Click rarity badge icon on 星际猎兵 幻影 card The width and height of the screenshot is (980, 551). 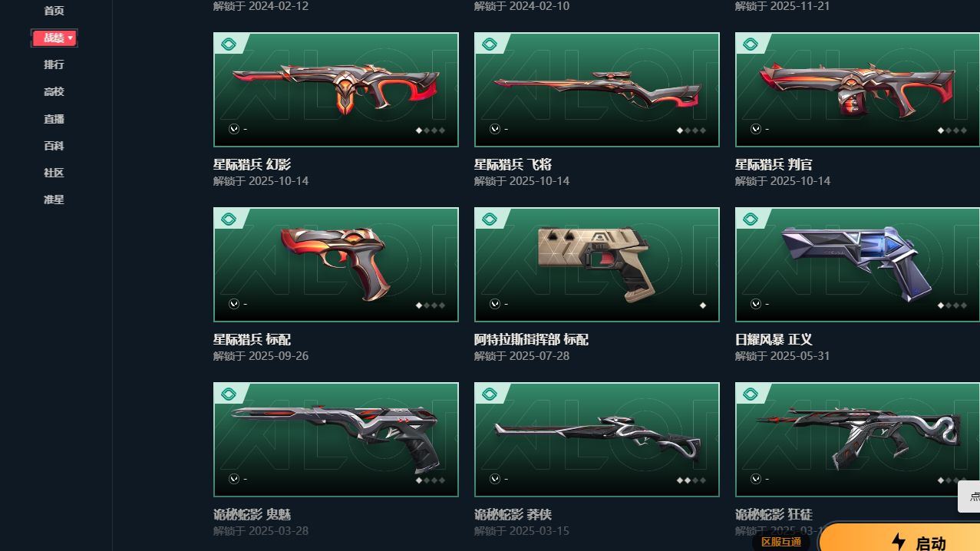228,45
